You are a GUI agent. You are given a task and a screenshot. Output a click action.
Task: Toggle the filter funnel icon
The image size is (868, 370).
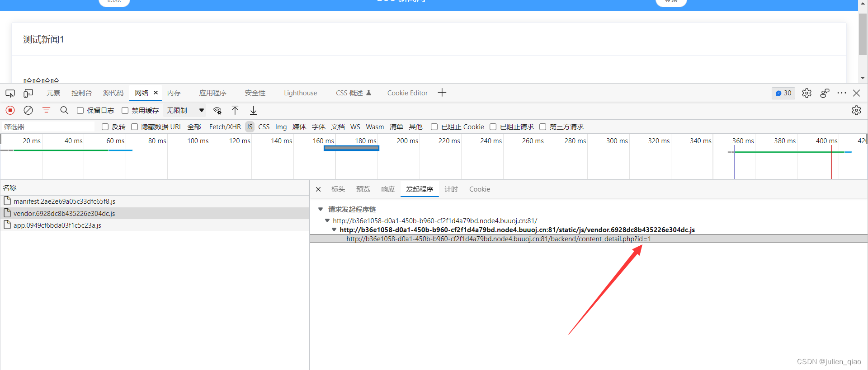[46, 110]
